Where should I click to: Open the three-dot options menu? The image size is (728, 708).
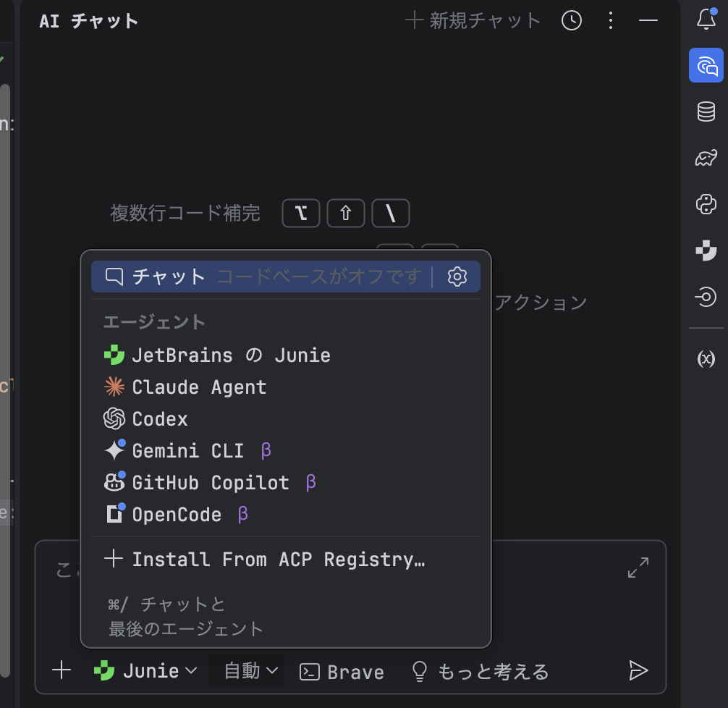coord(611,20)
